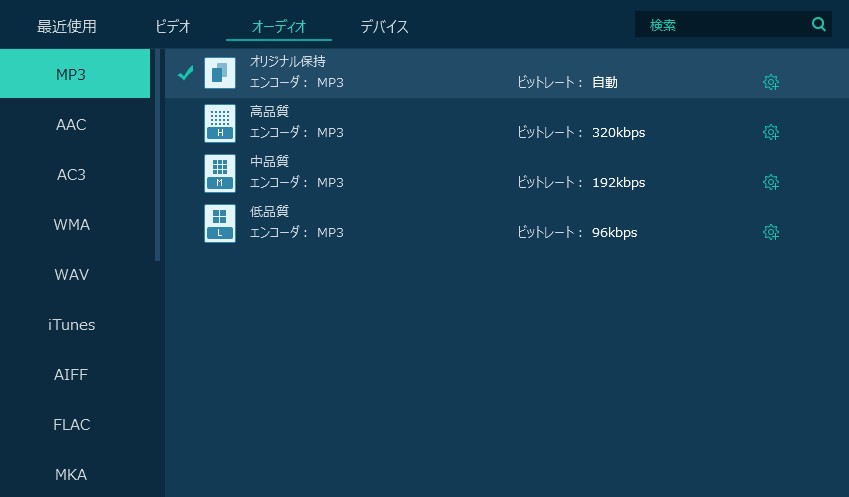
Task: Click the 自動 bitrate value
Action: [605, 82]
